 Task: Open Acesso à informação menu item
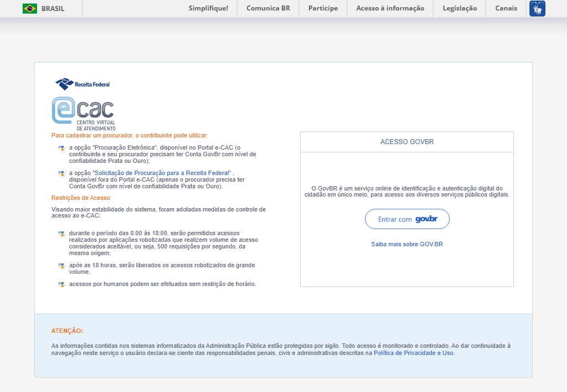click(390, 8)
